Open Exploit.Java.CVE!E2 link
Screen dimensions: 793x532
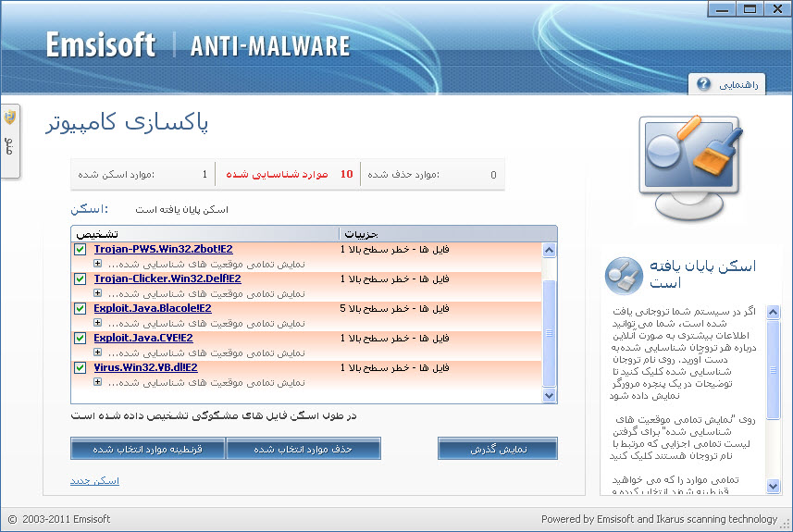tap(143, 338)
